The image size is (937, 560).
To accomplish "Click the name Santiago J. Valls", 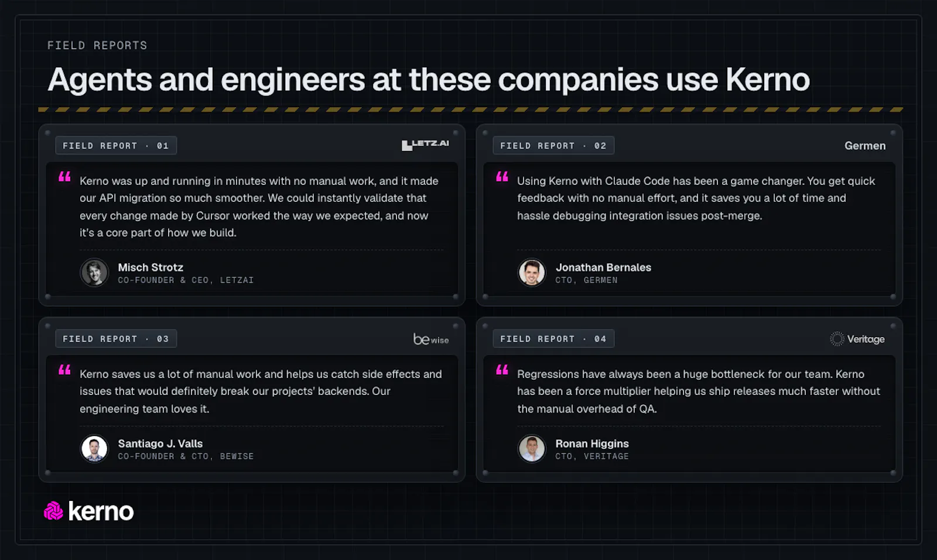I will 160,444.
